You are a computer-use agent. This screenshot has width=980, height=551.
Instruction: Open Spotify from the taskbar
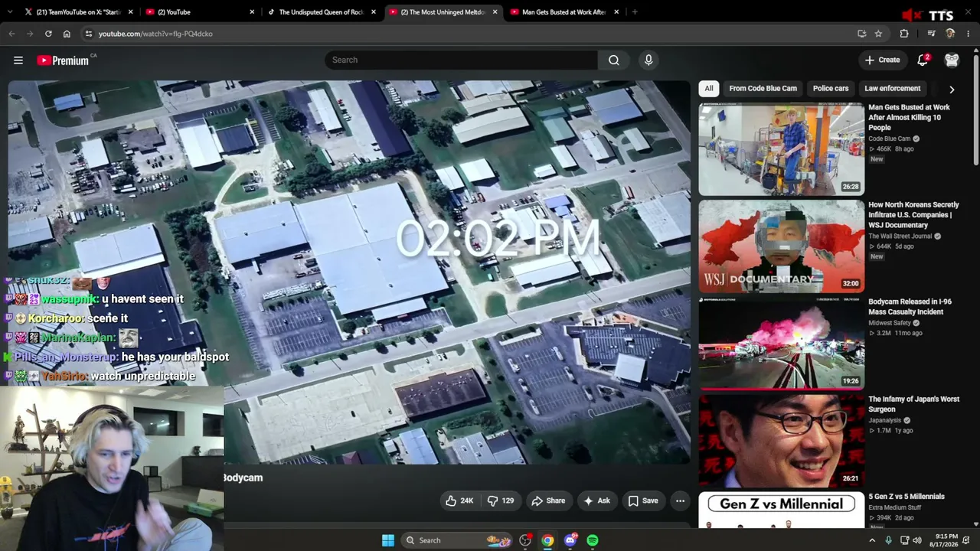coord(593,540)
